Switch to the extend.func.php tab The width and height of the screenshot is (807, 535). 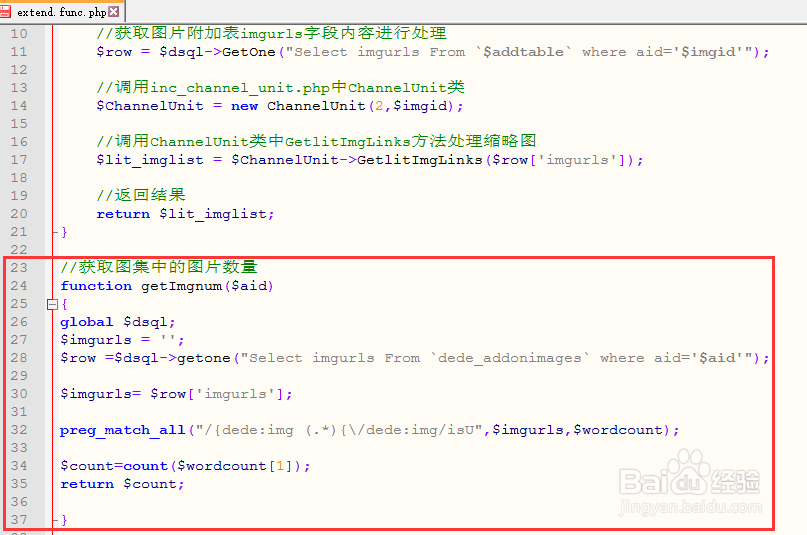pos(62,12)
